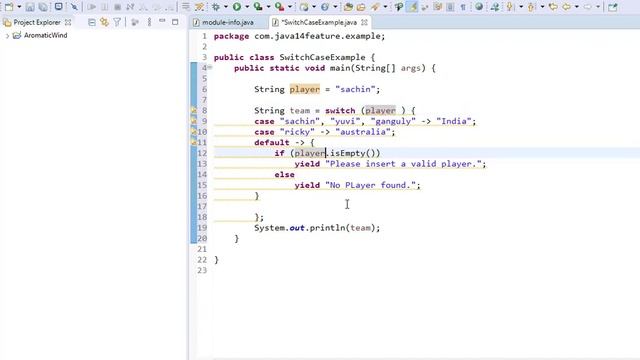Click warning marker on line 8
This screenshot has height=360, width=640.
[193, 110]
